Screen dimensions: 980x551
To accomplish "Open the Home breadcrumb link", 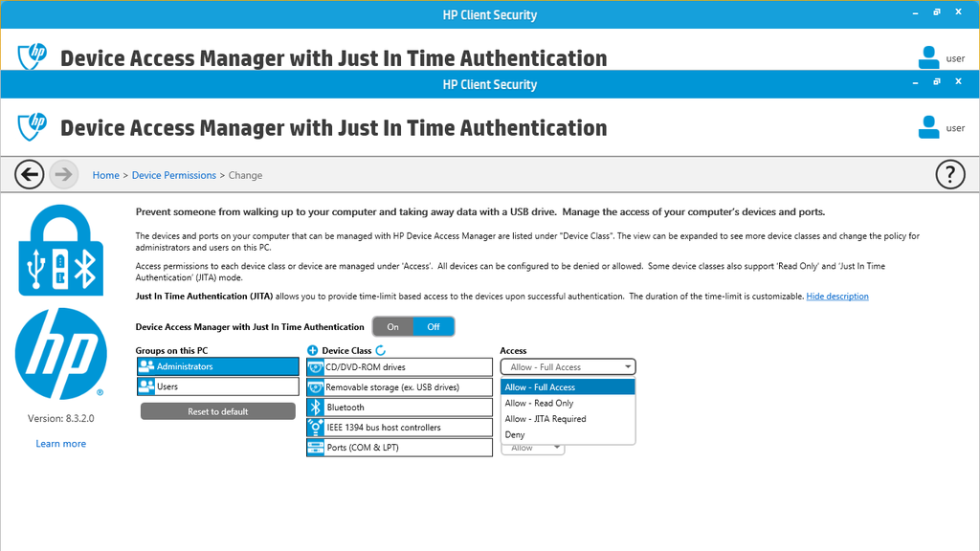I will pyautogui.click(x=105, y=175).
